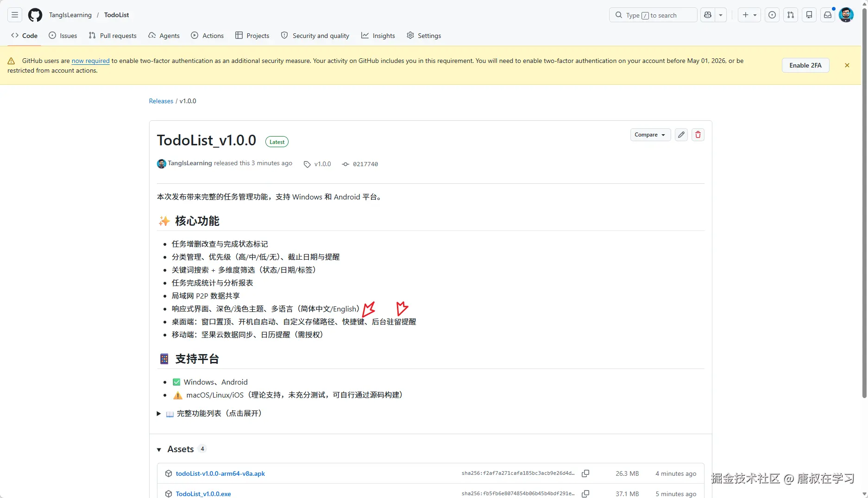Open Copilot chat icon in header
The width and height of the screenshot is (868, 498).
[x=708, y=15]
